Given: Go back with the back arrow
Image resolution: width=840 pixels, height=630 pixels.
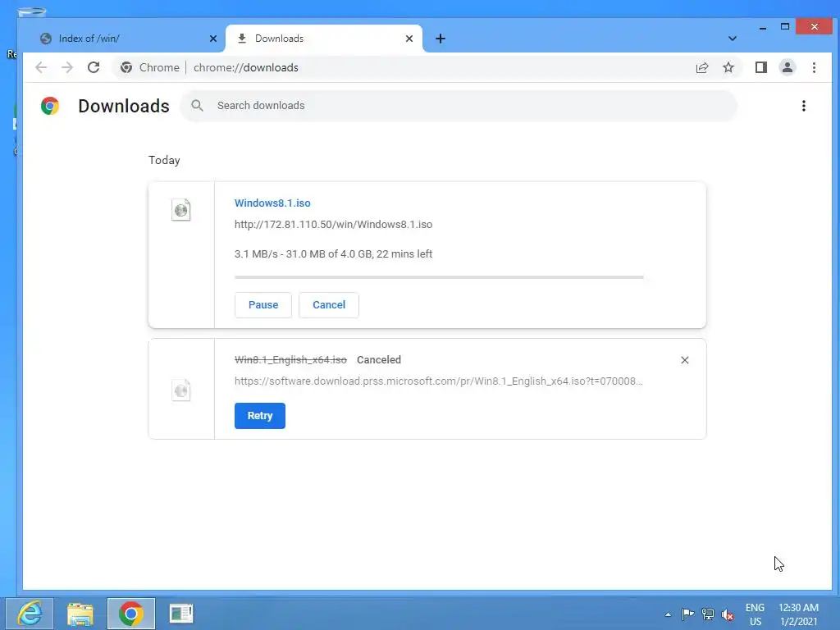Looking at the screenshot, I should [x=41, y=67].
